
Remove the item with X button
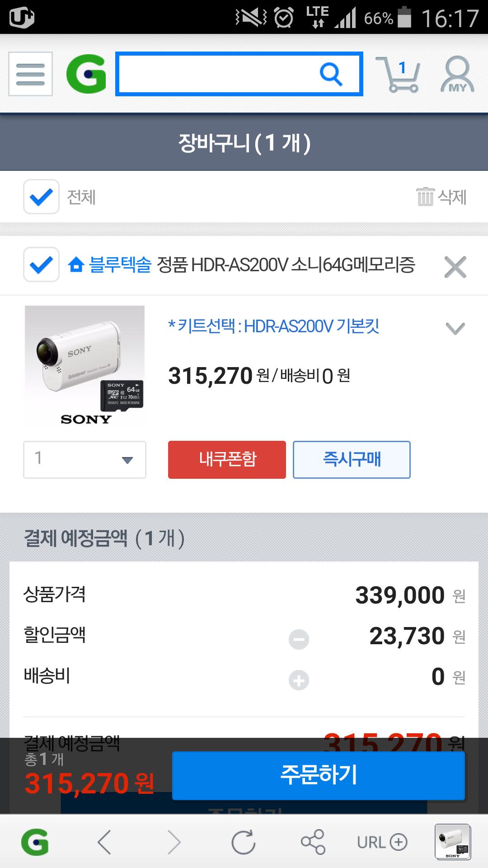click(455, 267)
